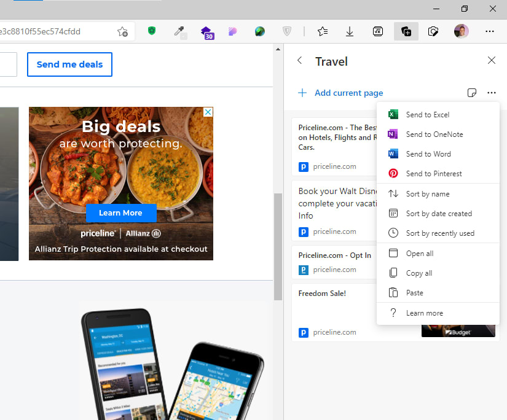The height and width of the screenshot is (420, 507).
Task: Choose Send to OneNote
Action: [438, 134]
